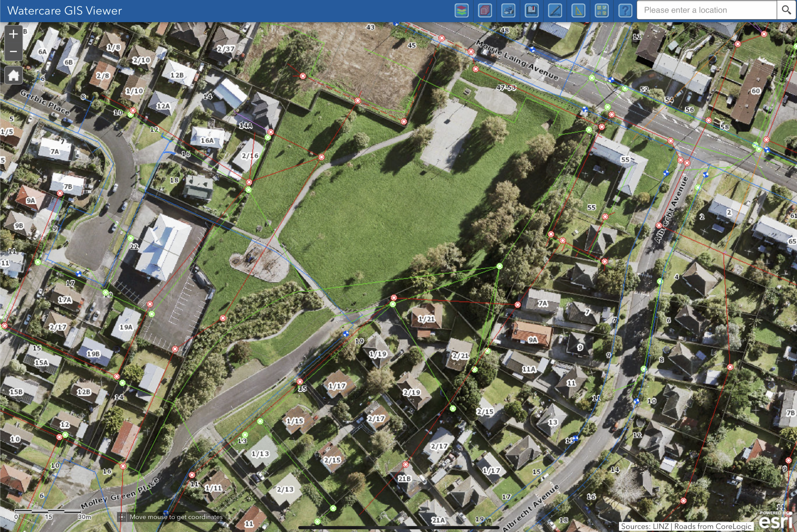Open the bookmarks book icon

pyautogui.click(x=532, y=10)
